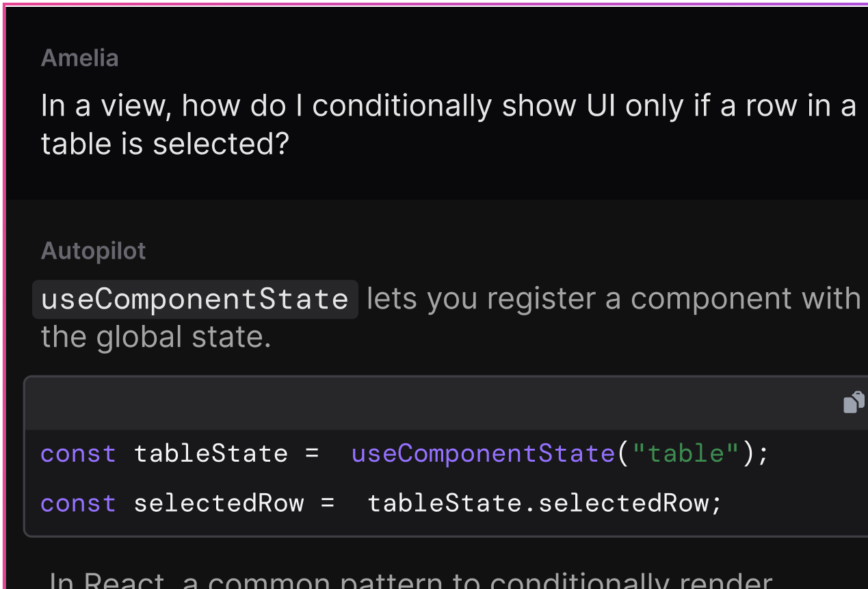Click the tableState variable declaration name
Image resolution: width=868 pixels, height=589 pixels.
click(211, 454)
